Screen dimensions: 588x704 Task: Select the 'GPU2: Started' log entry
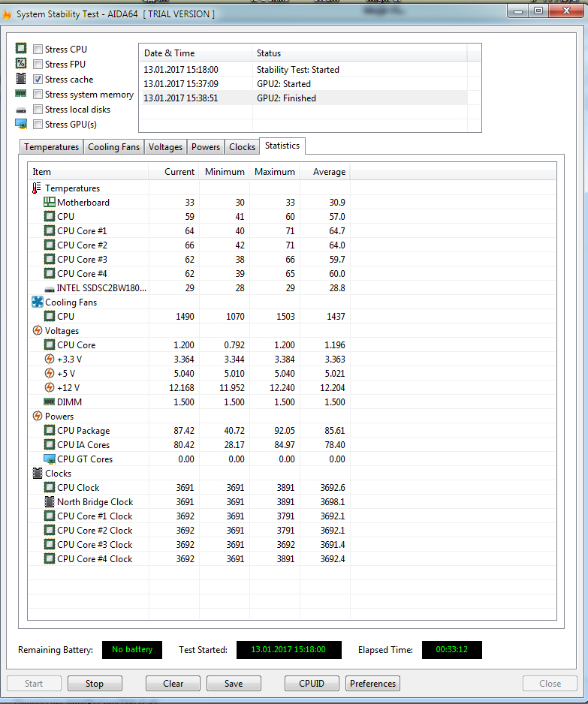[x=305, y=84]
